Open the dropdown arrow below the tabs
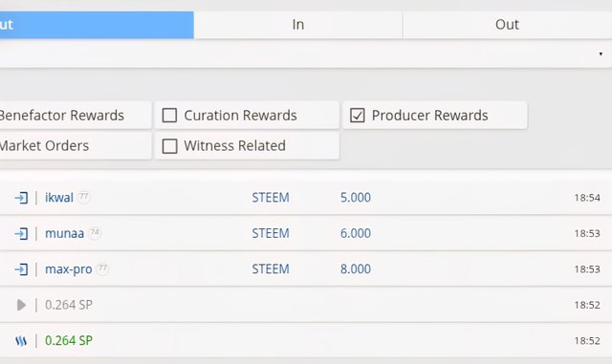The image size is (612, 364). click(601, 54)
